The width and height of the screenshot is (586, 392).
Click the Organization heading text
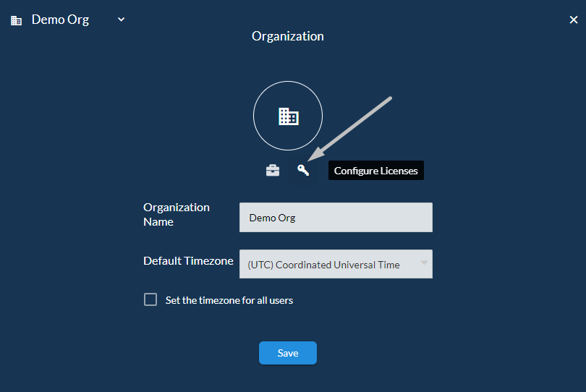(288, 36)
